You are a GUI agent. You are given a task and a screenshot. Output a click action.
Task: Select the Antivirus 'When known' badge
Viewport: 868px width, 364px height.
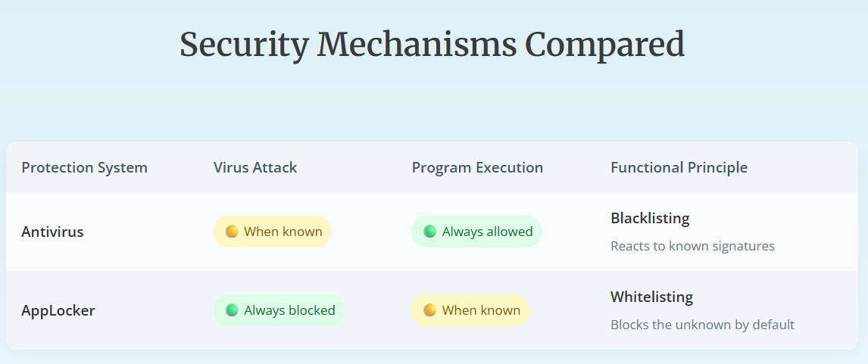pyautogui.click(x=273, y=232)
